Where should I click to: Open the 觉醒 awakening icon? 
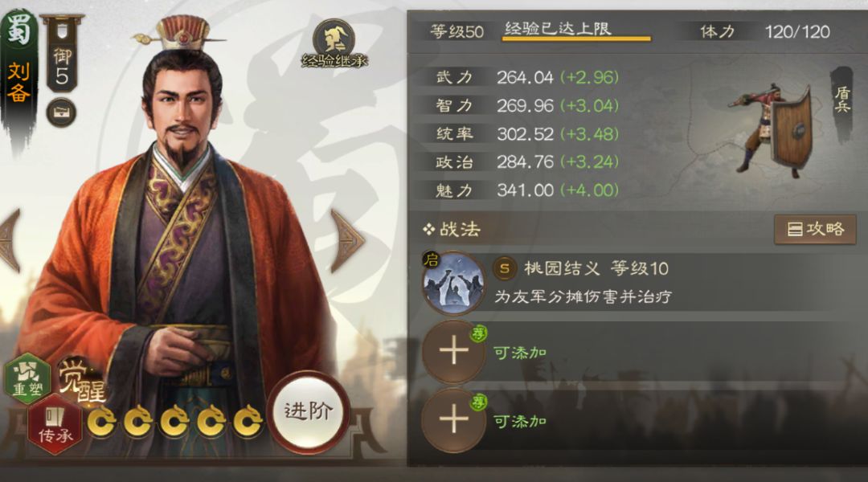coord(82,380)
